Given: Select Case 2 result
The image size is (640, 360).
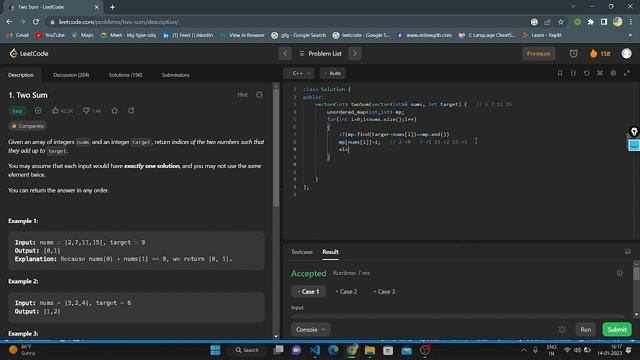Looking at the screenshot, I should (x=346, y=291).
